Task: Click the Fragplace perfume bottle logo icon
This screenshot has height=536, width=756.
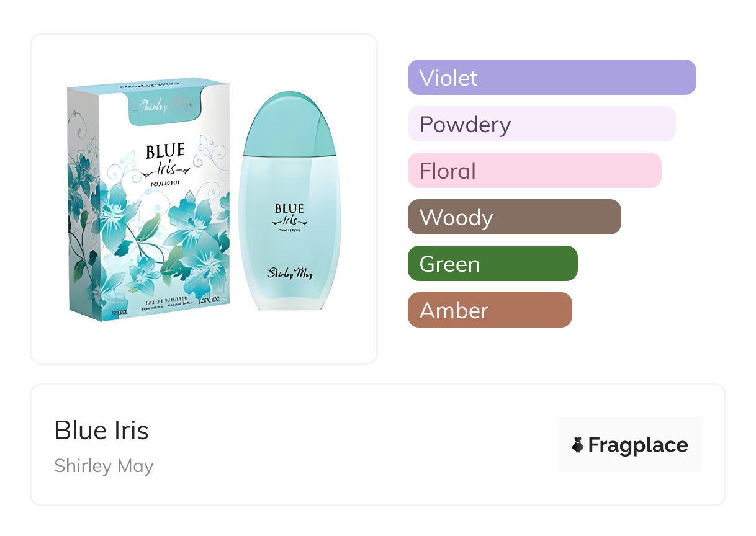Action: [x=578, y=445]
